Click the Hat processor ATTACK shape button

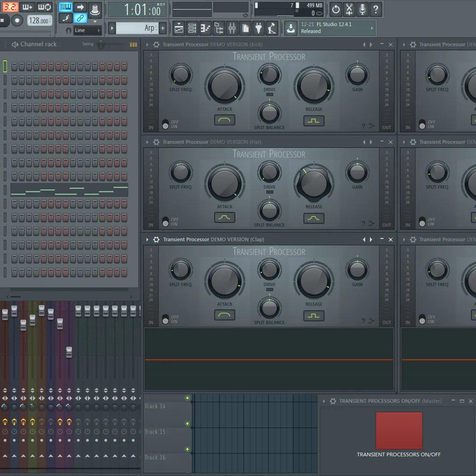(x=225, y=218)
